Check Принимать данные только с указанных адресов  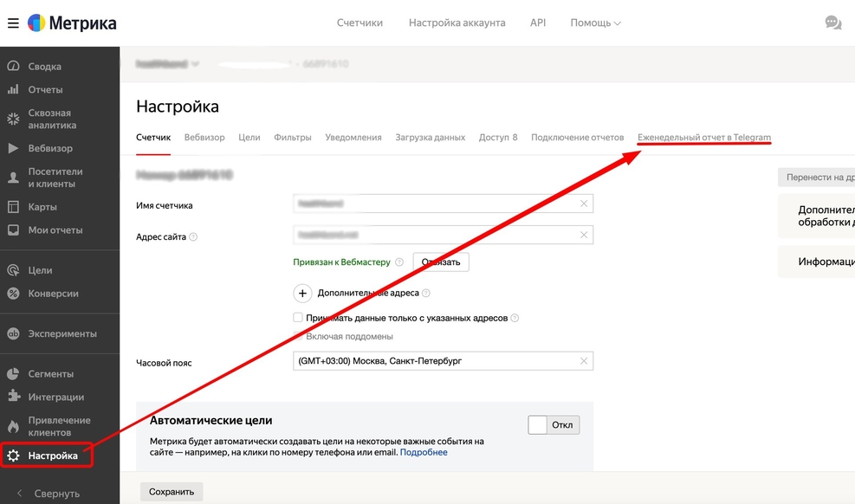298,317
